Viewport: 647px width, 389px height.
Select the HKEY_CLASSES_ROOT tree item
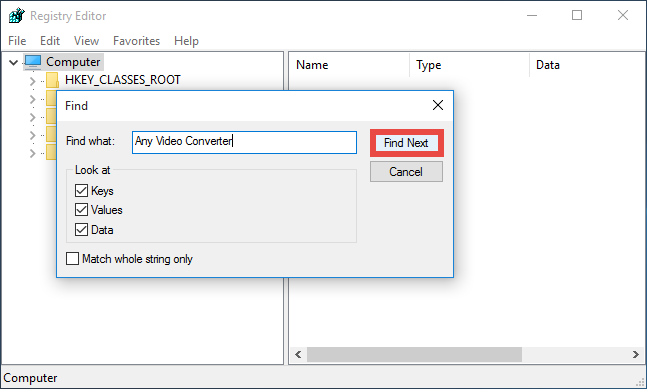pyautogui.click(x=123, y=80)
